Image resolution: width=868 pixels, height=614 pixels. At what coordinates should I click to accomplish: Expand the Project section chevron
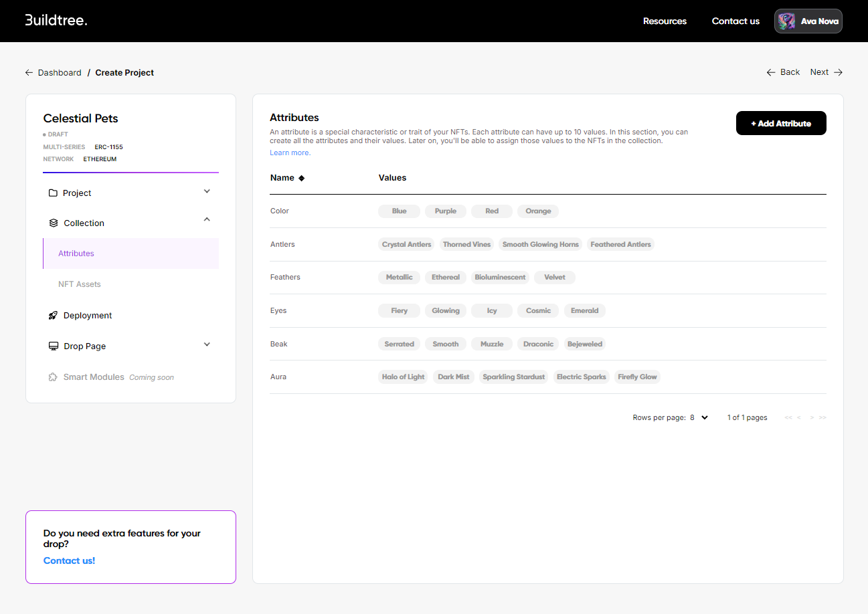pyautogui.click(x=207, y=192)
